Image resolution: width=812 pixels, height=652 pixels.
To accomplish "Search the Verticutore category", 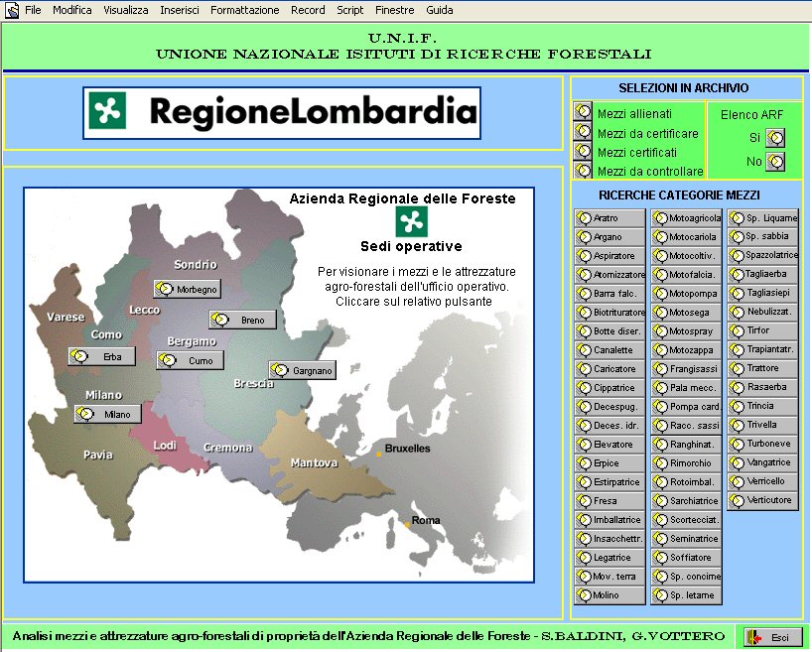I will 763,500.
